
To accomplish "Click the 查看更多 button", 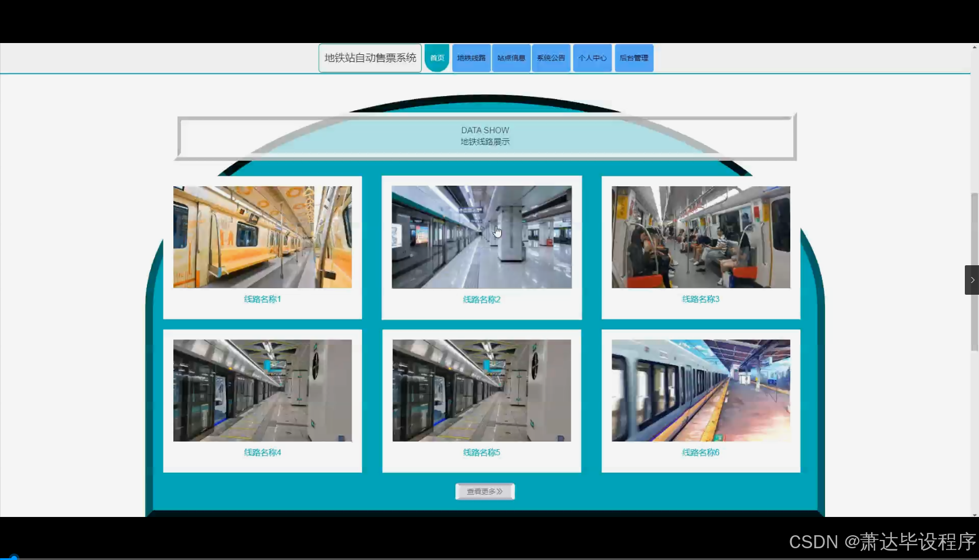I will coord(485,491).
